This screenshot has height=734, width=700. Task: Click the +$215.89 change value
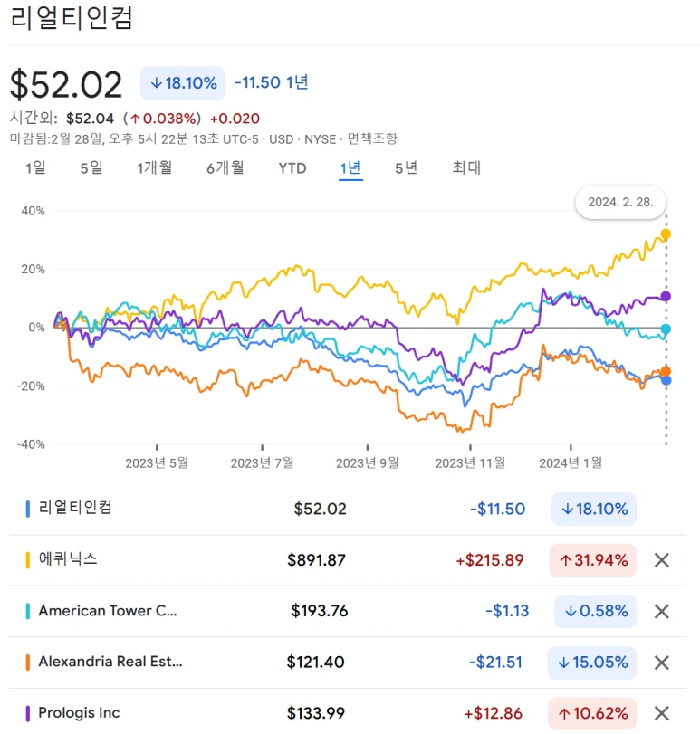(490, 560)
